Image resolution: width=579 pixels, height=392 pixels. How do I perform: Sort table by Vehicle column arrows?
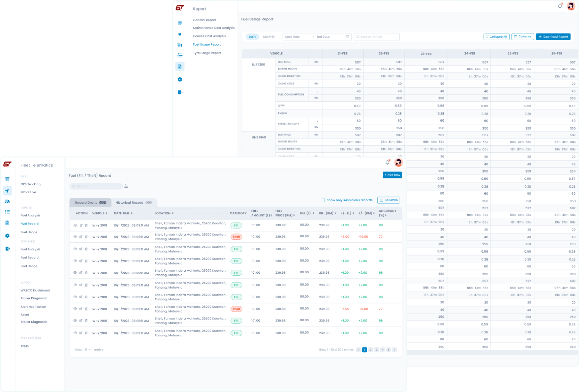[106, 213]
